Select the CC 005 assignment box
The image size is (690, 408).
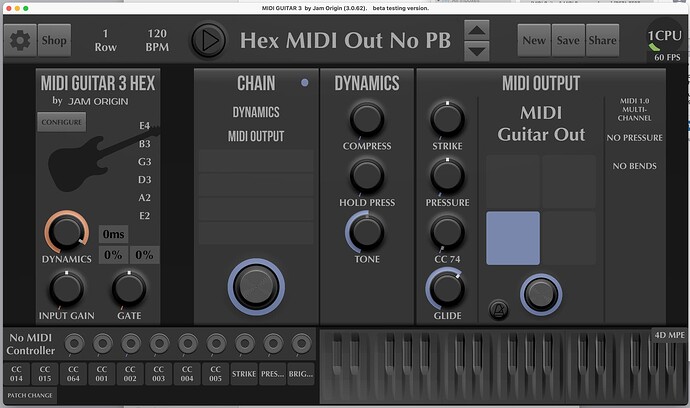(215, 374)
